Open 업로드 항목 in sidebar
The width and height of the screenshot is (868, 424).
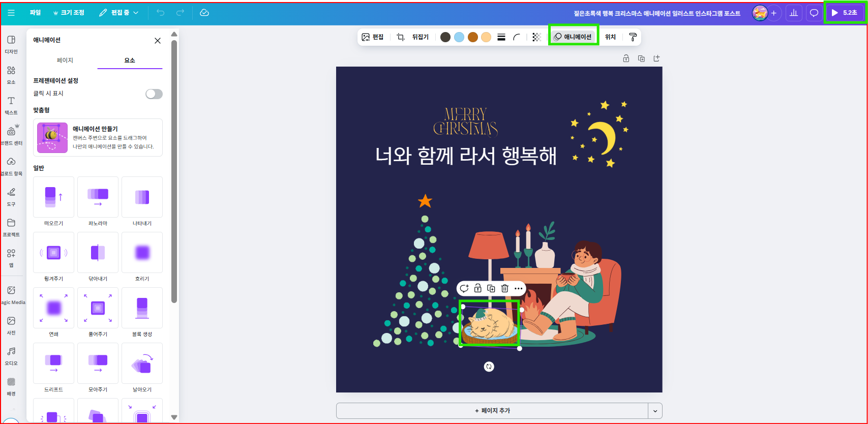click(11, 166)
